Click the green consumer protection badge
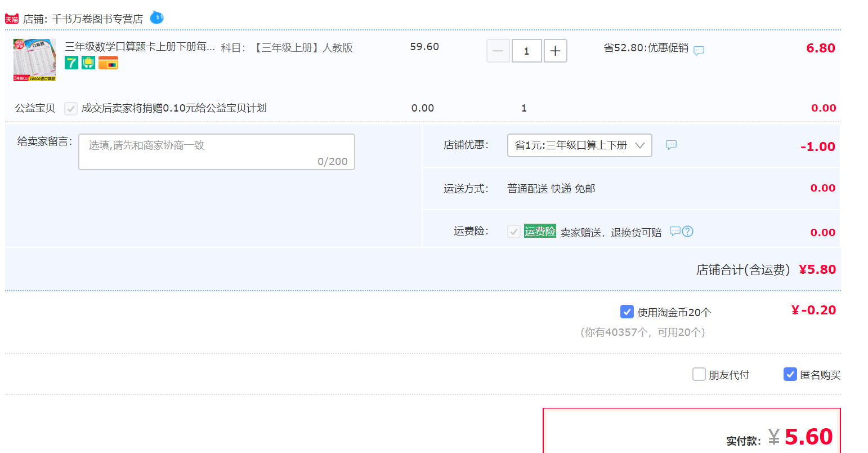 (88, 63)
